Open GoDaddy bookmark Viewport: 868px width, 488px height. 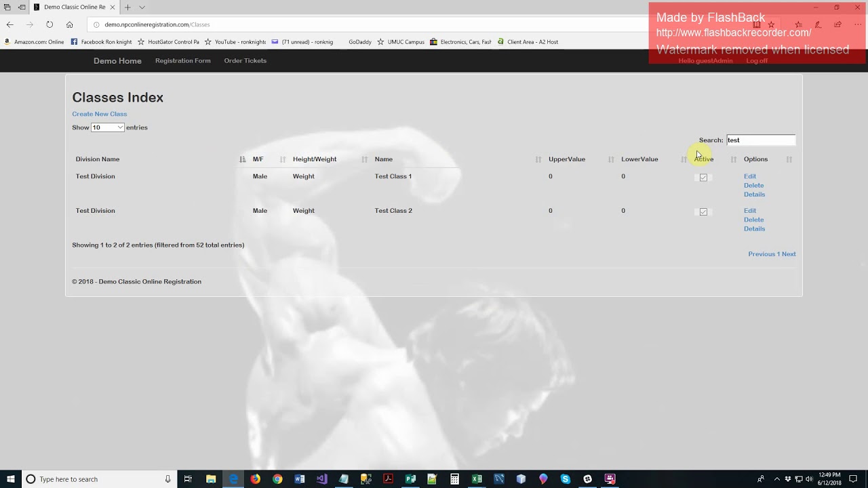359,42
